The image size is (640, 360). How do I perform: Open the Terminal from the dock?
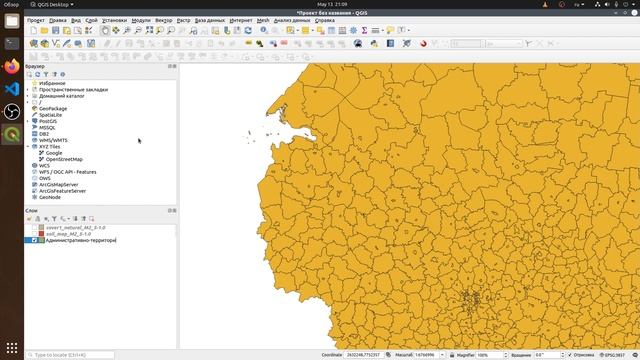point(12,43)
